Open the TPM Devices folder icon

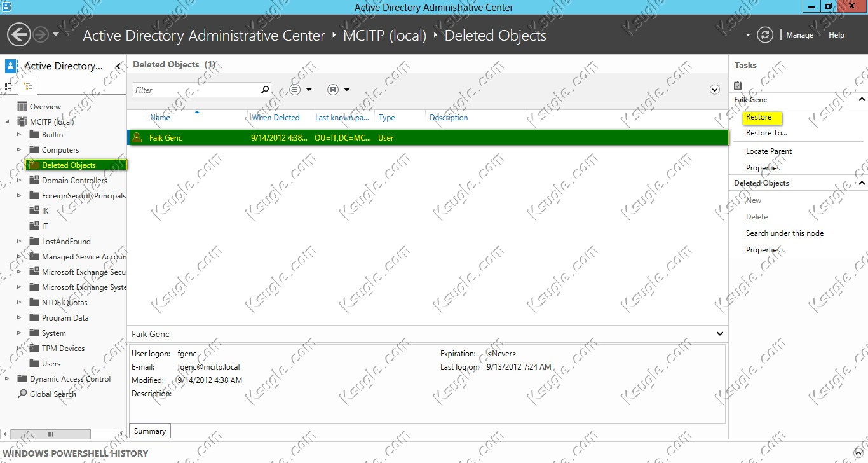34,348
